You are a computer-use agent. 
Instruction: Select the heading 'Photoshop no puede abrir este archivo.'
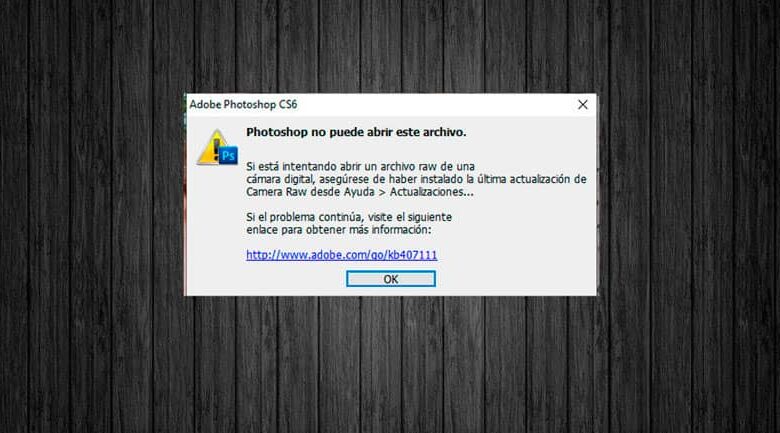(356, 132)
